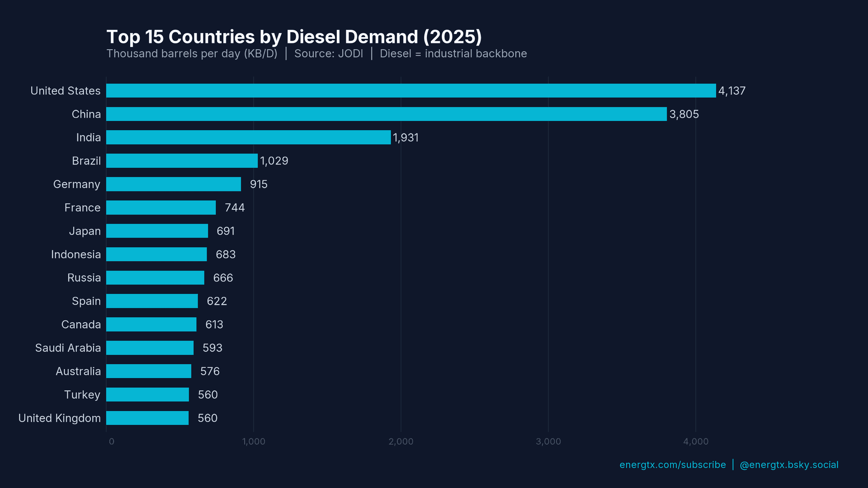
Task: Select the Spain country label
Action: tap(86, 301)
